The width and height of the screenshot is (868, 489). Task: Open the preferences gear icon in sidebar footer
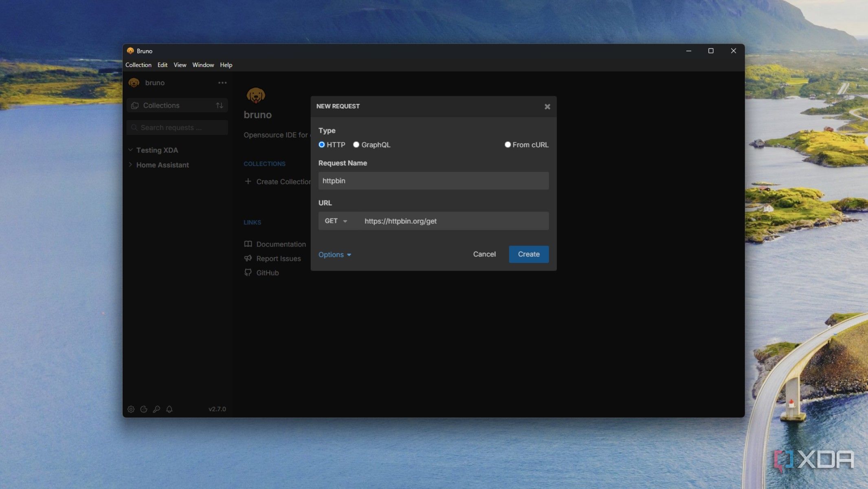pyautogui.click(x=131, y=409)
